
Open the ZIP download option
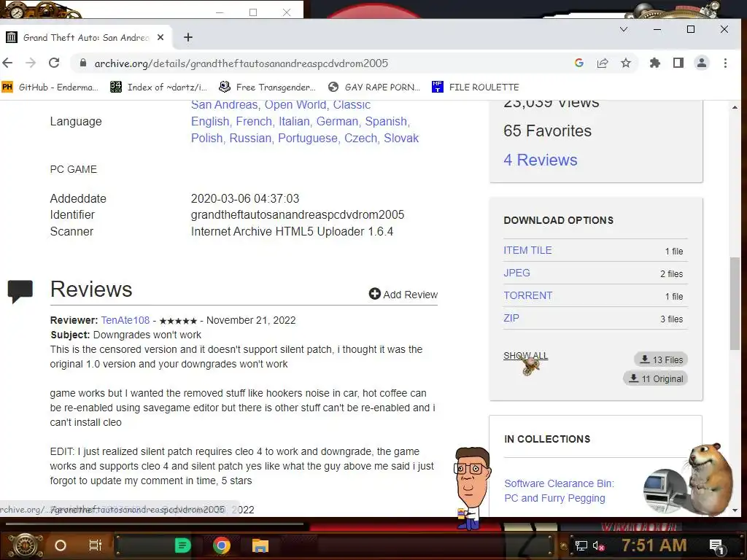(511, 318)
